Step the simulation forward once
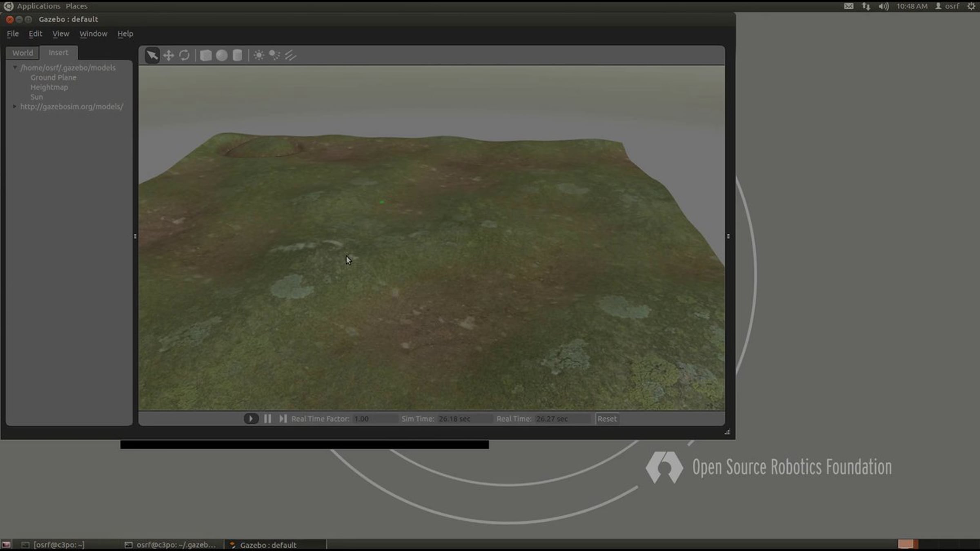 (x=283, y=419)
